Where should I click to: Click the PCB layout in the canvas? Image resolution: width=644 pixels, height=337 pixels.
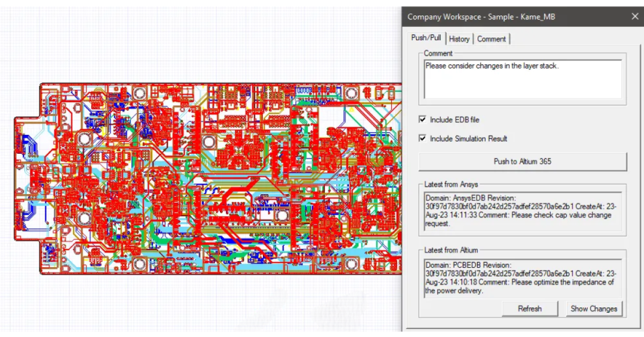click(x=208, y=179)
